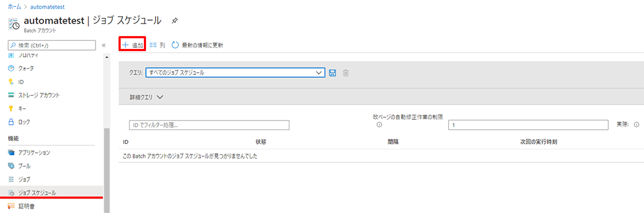Open the 列 (Columns) settings

[157, 45]
